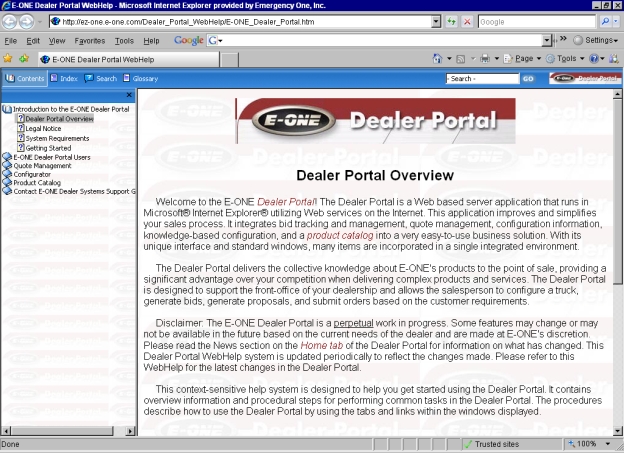The image size is (624, 453).
Task: Click the book icon beside Configurator
Action: (7, 174)
